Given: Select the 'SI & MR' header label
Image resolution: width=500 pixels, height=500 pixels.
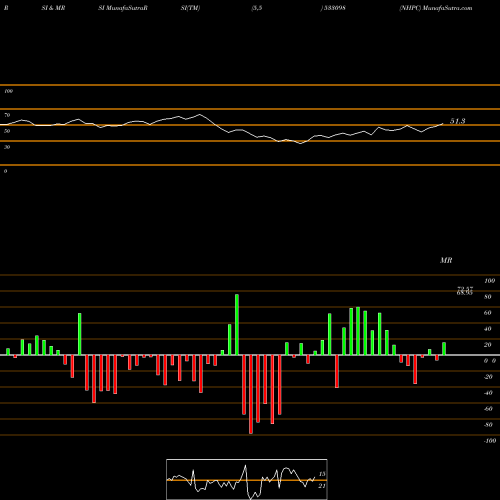Looking at the screenshot, I should pyautogui.click(x=53, y=8).
